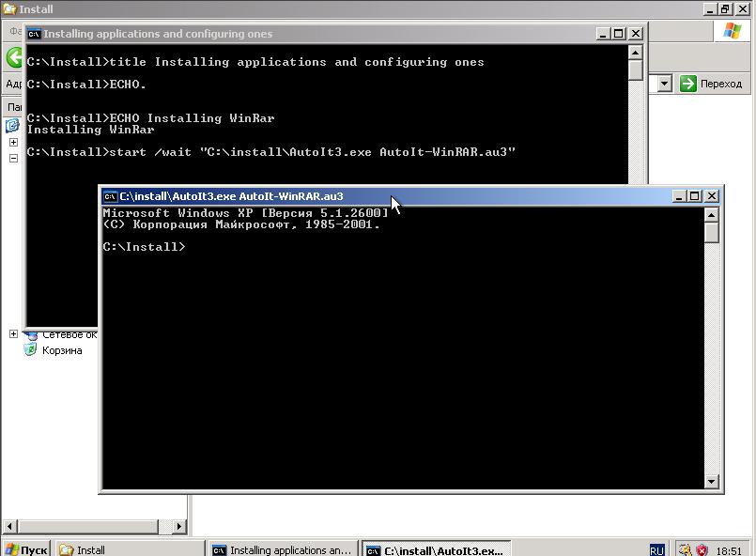Image resolution: width=756 pixels, height=556 pixels.
Task: Click the system tray clock 18:51
Action: (x=729, y=550)
